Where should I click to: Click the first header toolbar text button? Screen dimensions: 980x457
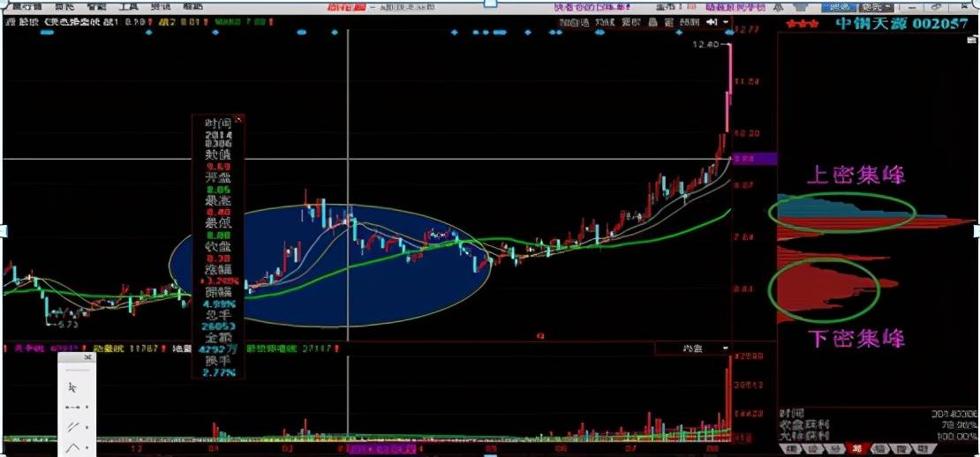[575, 22]
